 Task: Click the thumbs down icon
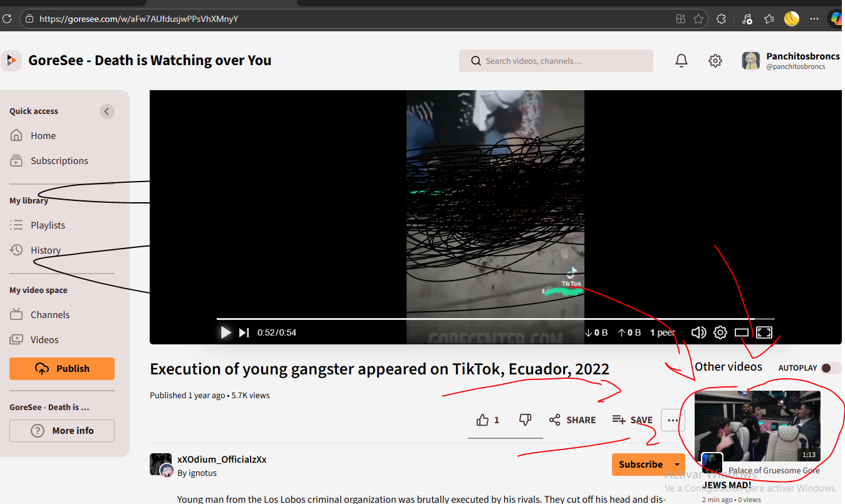pyautogui.click(x=525, y=420)
